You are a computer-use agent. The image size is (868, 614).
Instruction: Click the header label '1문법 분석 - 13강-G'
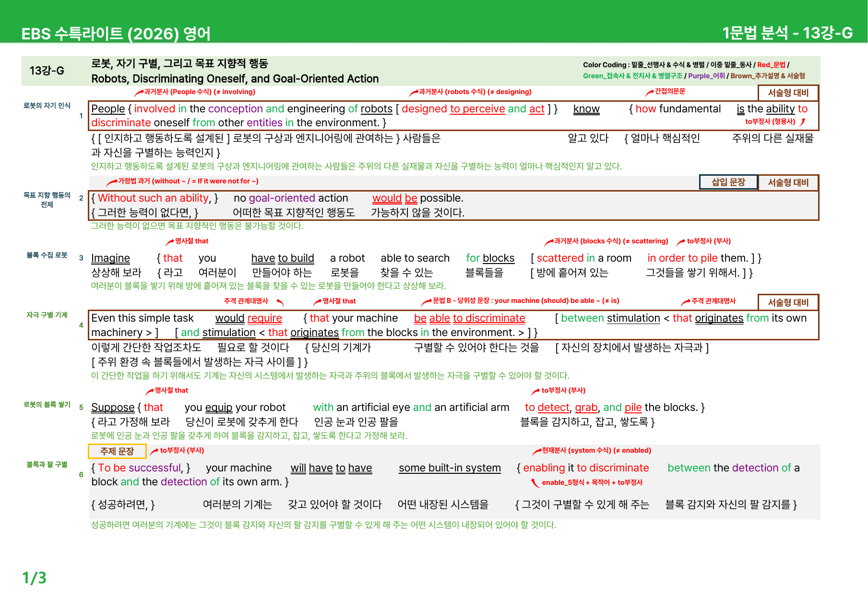tap(787, 33)
